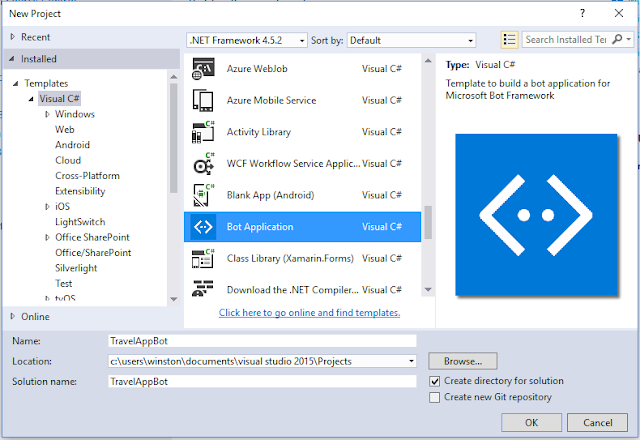Click the Bot Application icon in list
The image size is (640, 440).
[203, 227]
